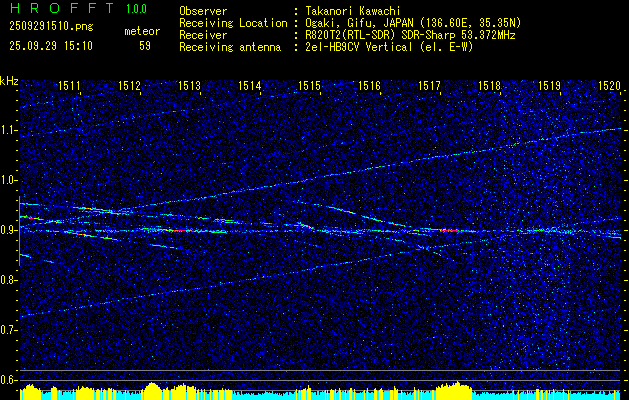
Task: Click the 1518 time marker
Action: coord(489,85)
